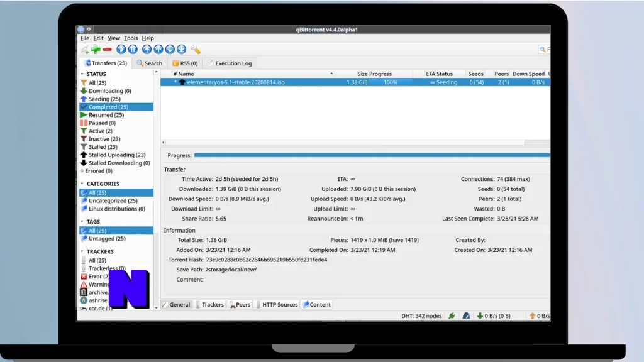Move torrent to top of queue icon
This screenshot has height=362, width=644.
tap(147, 49)
